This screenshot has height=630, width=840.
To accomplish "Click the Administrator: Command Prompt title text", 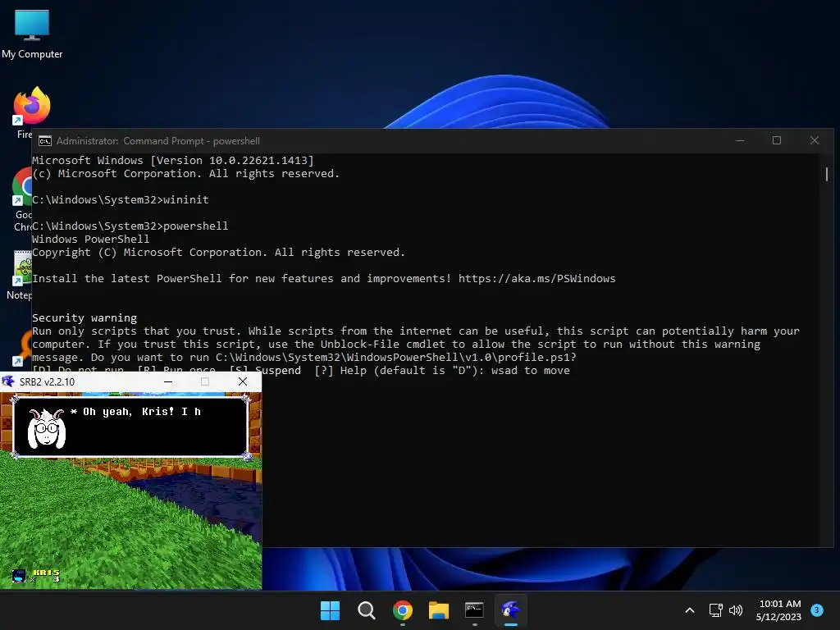I will tap(158, 141).
